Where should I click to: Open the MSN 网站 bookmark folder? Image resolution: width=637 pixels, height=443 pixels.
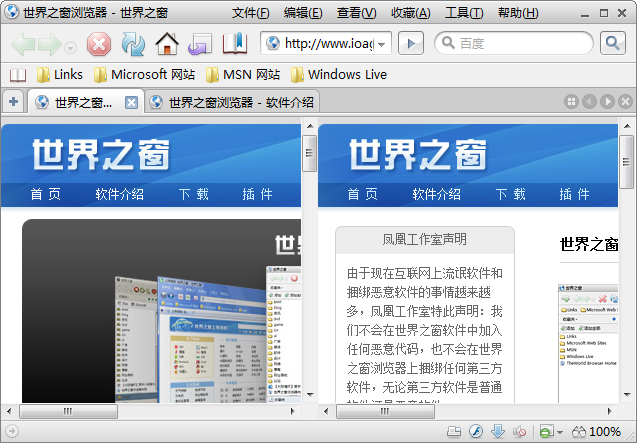(243, 75)
